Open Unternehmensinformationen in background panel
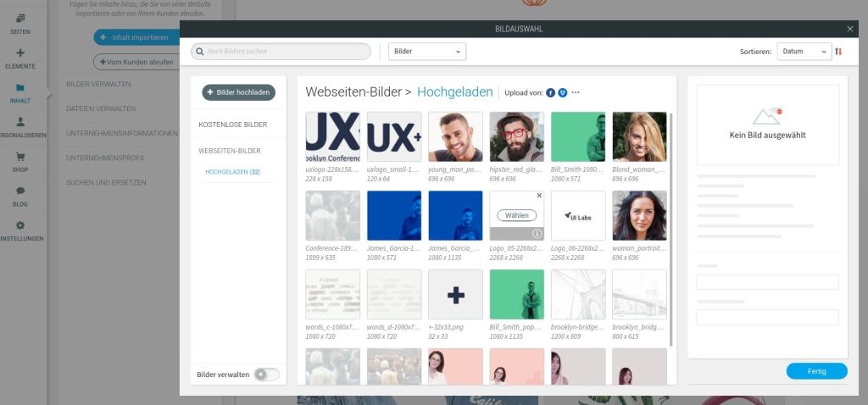This screenshot has height=405, width=868. [x=122, y=133]
